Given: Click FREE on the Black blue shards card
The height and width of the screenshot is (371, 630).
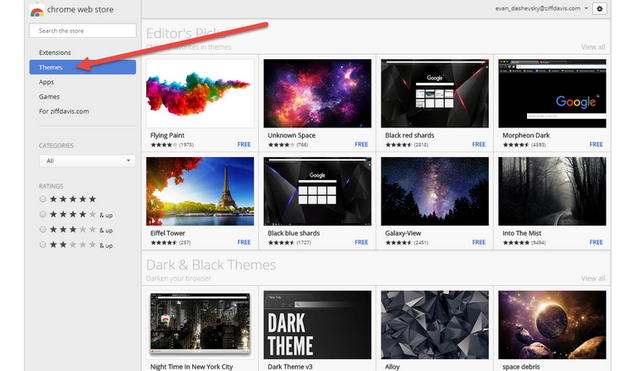Looking at the screenshot, I should [361, 242].
